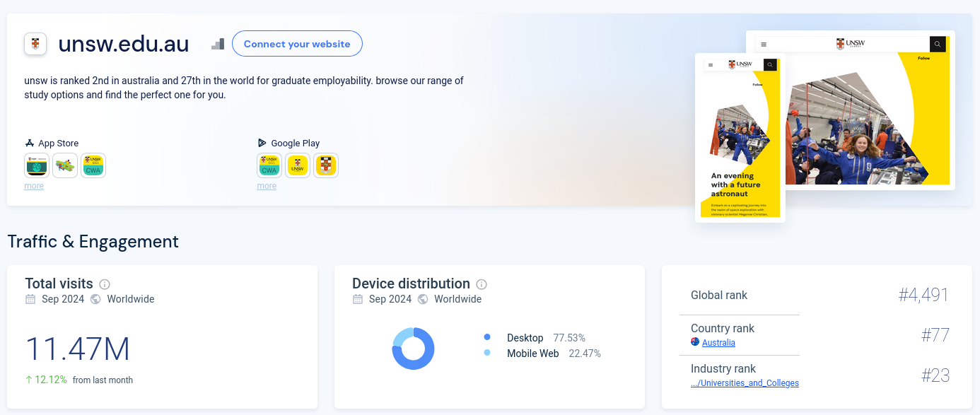Click the Mobile Web legend color dot
The image size is (980, 415).
point(487,353)
